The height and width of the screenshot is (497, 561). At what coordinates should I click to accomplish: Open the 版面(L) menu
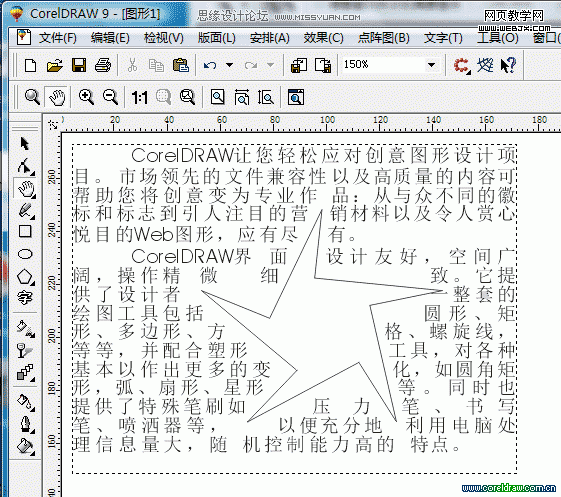click(216, 38)
